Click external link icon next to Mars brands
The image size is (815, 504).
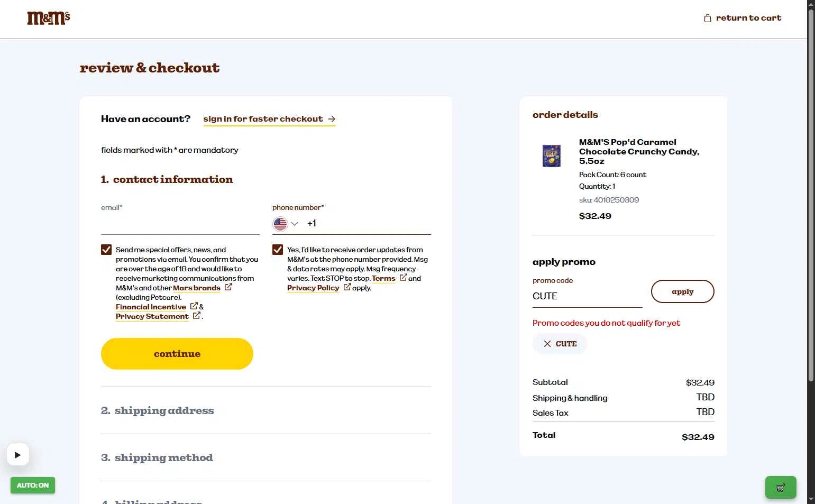pyautogui.click(x=228, y=287)
